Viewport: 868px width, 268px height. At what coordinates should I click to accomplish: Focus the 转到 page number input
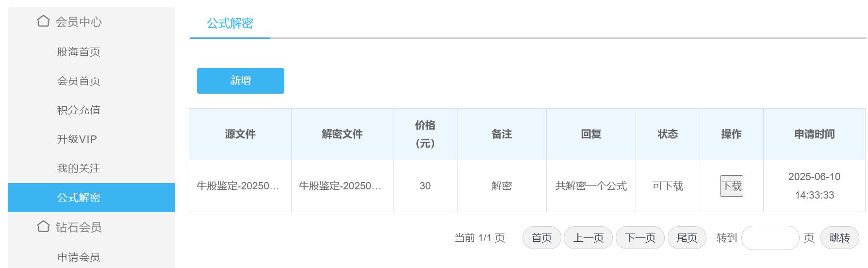(770, 238)
